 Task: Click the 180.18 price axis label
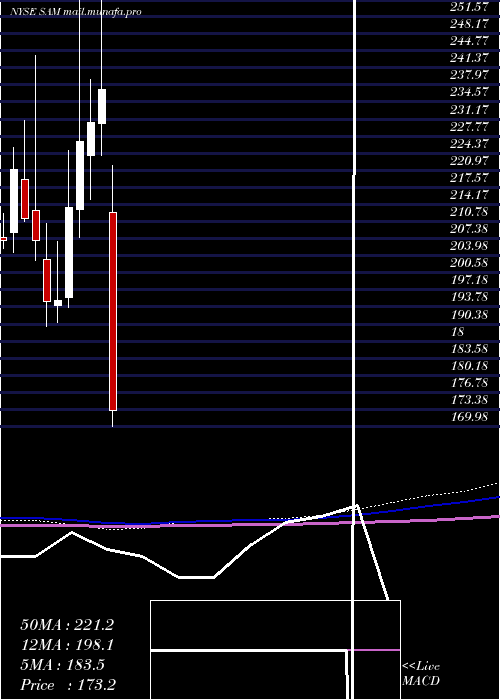469,366
